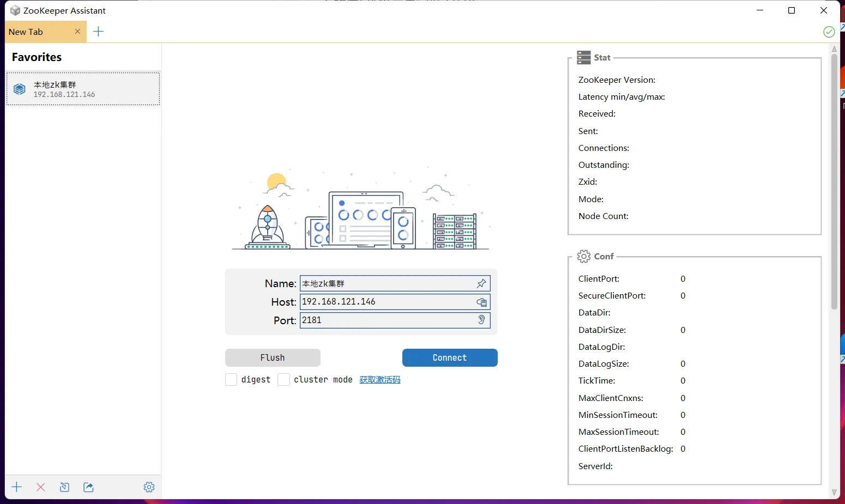Click the ClientPortListenBacklog: label

point(626,449)
